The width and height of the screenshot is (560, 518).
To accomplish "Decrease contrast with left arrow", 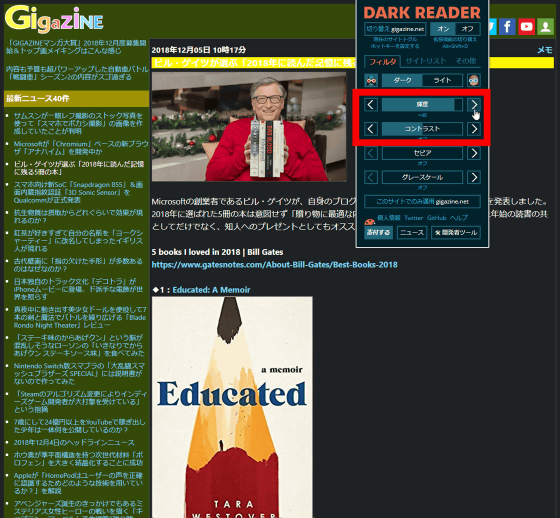I will coord(371,129).
